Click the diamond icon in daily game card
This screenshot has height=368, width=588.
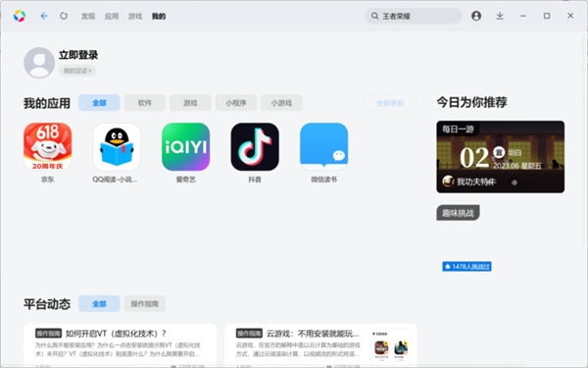tap(514, 183)
